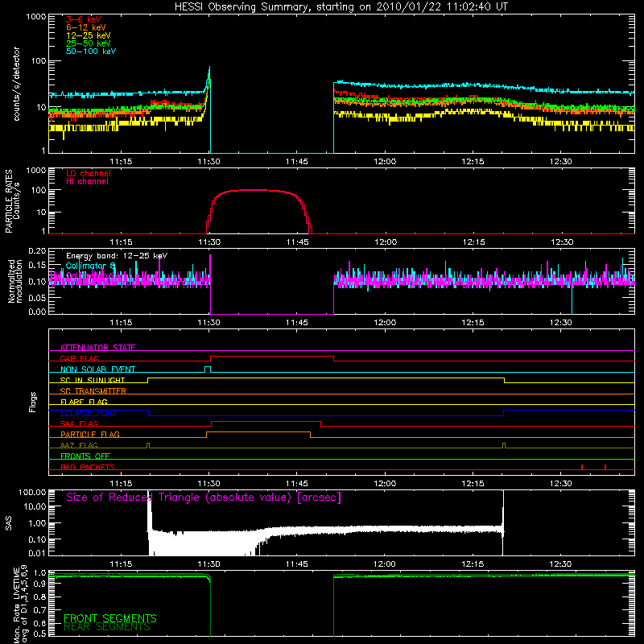Click the LO channel legend label
This screenshot has height=644, width=644.
pyautogui.click(x=89, y=173)
